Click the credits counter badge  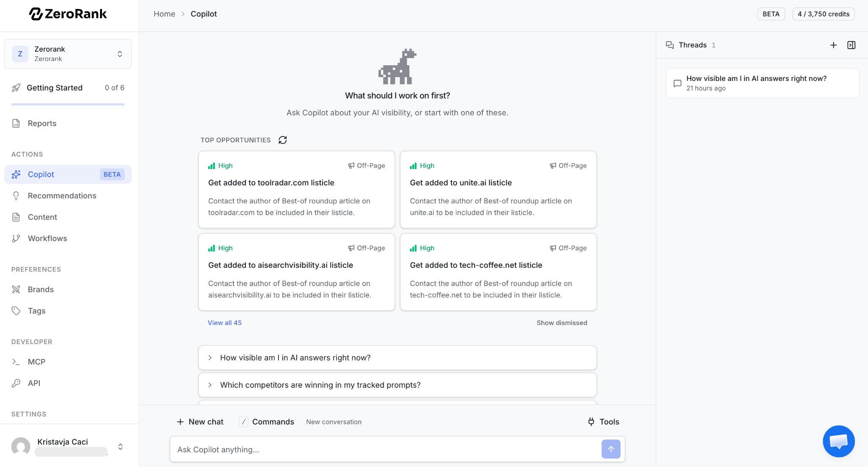point(823,14)
